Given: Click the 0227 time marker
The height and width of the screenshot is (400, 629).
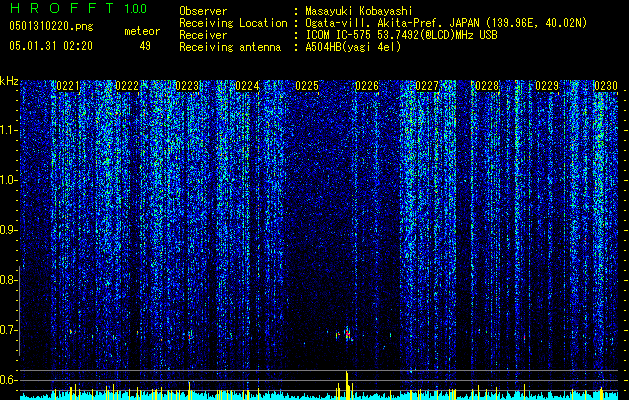Looking at the screenshot, I should (x=427, y=86).
